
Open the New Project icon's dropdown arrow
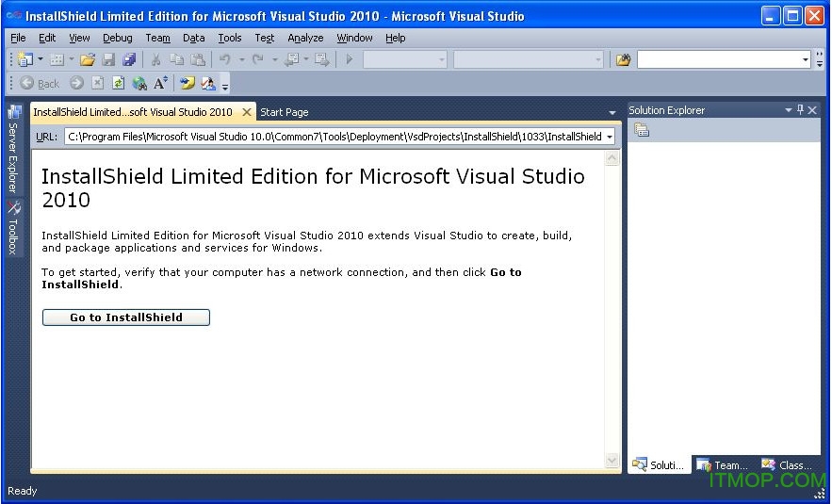(x=41, y=59)
